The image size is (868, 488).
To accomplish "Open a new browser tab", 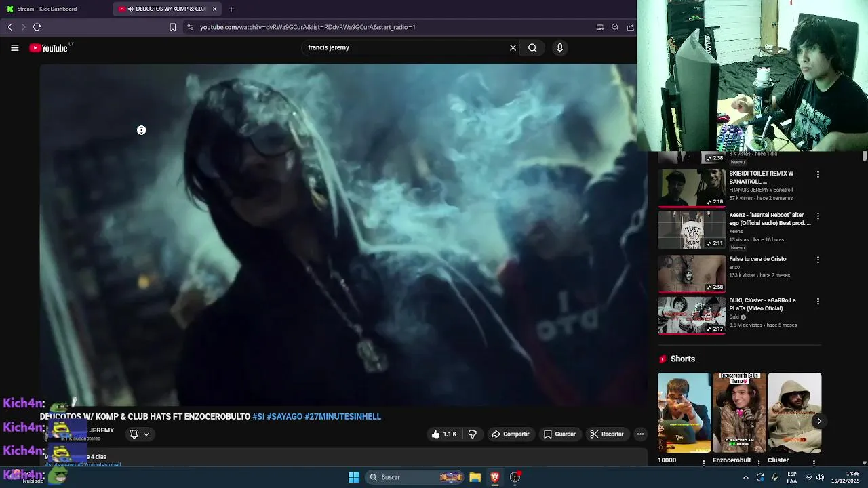I will tap(231, 9).
